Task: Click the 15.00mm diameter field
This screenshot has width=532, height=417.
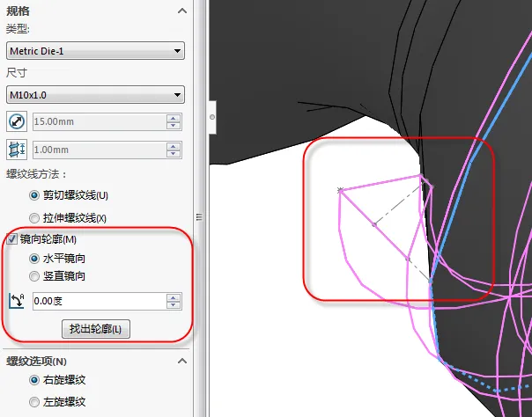Action: click(x=100, y=121)
